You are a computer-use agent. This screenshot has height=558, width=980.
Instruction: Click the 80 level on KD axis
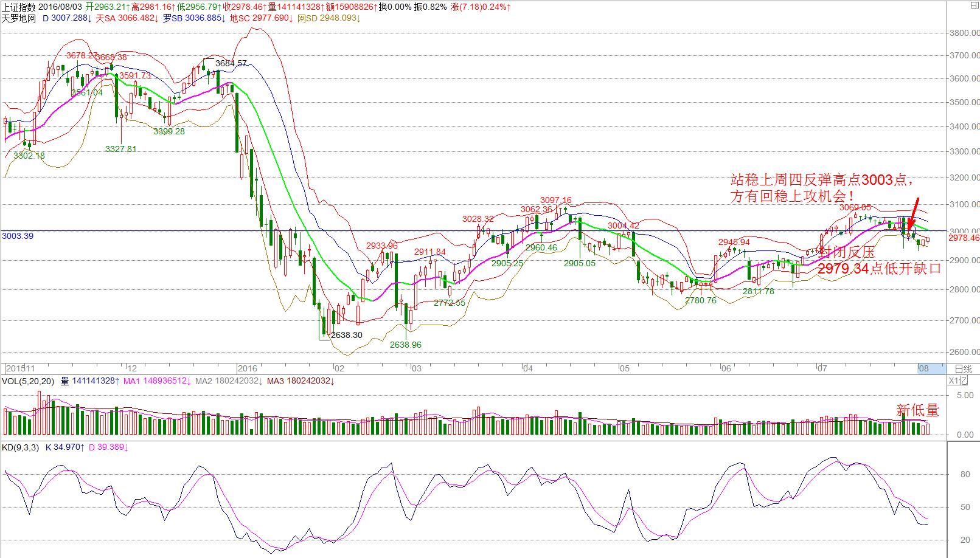[x=965, y=475]
